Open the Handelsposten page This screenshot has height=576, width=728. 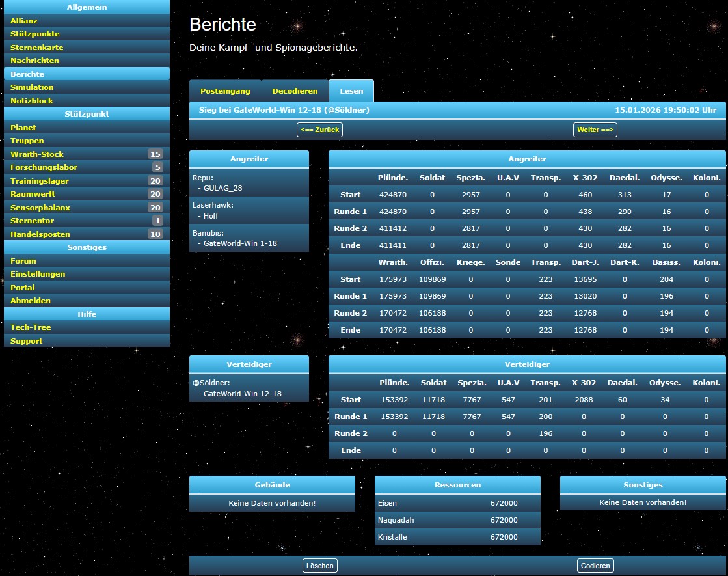coord(40,234)
